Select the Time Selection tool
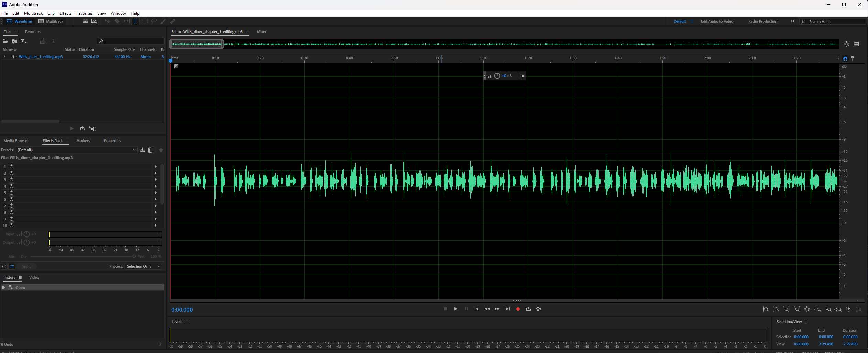868x353 pixels. click(x=135, y=21)
